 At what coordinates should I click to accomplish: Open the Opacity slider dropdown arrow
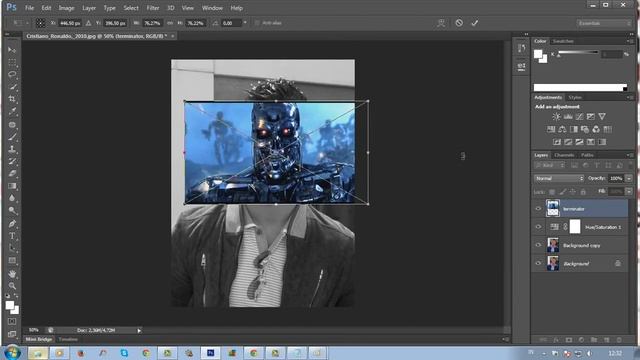[629, 179]
